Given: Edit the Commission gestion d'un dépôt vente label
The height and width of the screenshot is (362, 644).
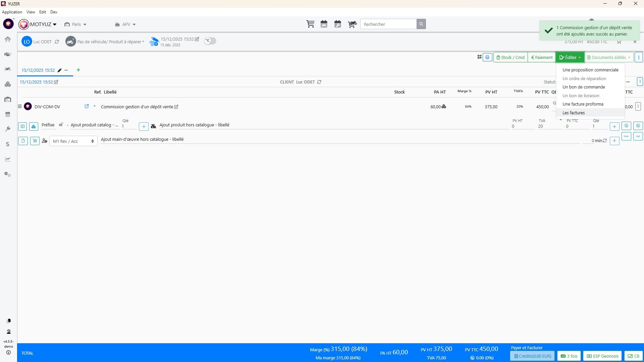Looking at the screenshot, I should click(x=176, y=107).
